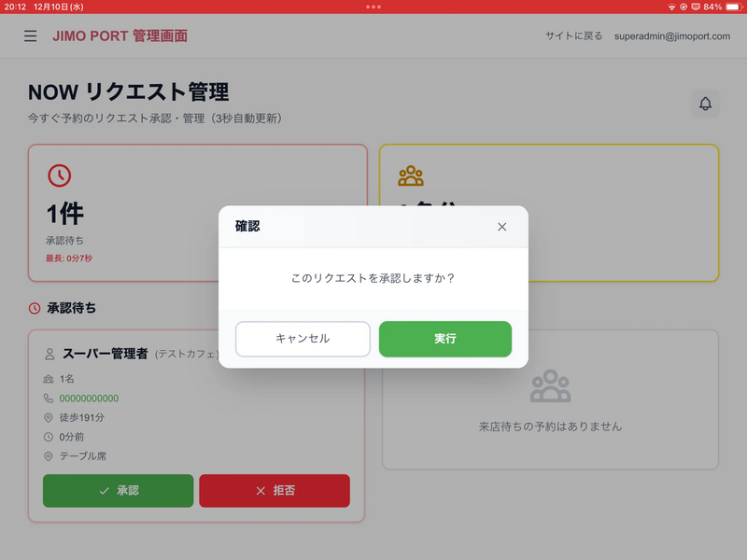Click the notification bell icon
The image size is (747, 560).
(x=705, y=104)
